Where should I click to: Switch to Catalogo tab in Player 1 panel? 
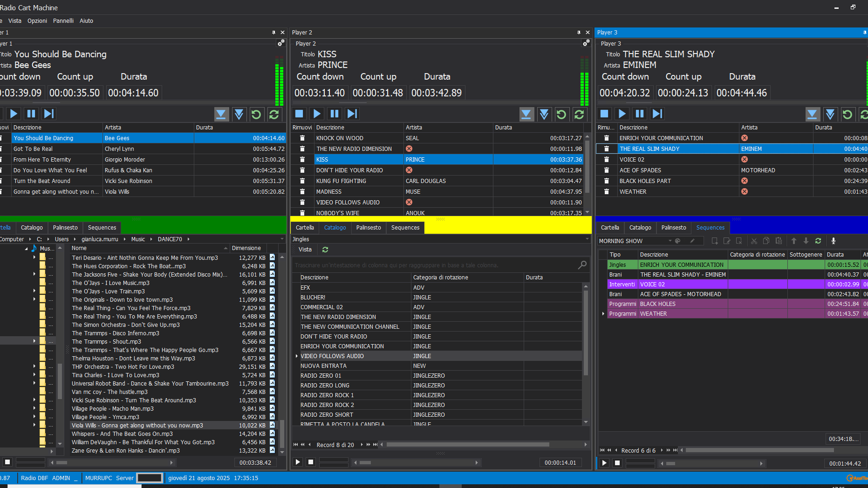[x=32, y=228]
